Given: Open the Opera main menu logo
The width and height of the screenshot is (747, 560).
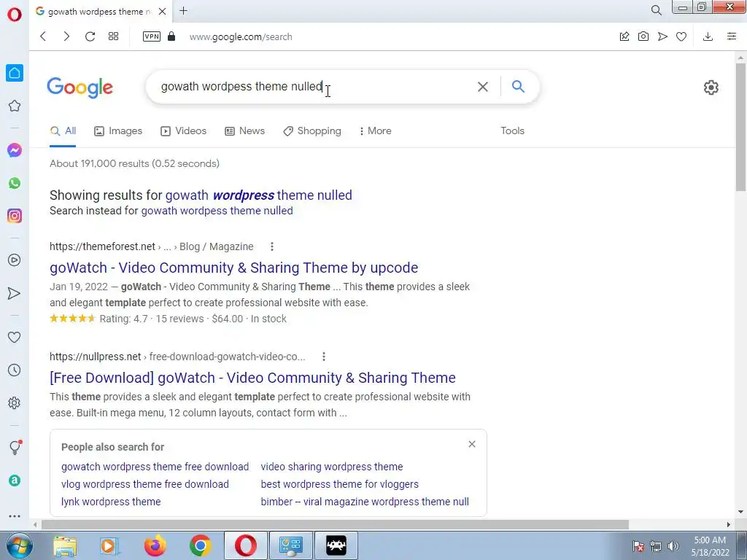Looking at the screenshot, I should click(x=15, y=15).
